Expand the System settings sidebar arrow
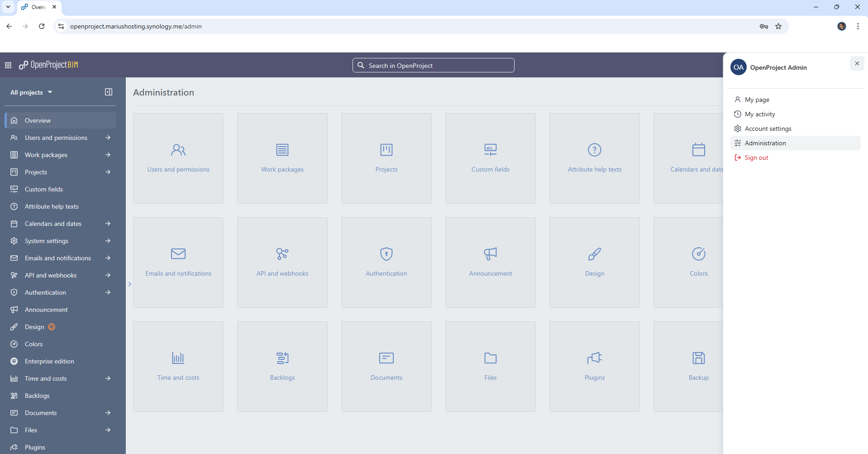This screenshot has width=868, height=454. click(109, 240)
